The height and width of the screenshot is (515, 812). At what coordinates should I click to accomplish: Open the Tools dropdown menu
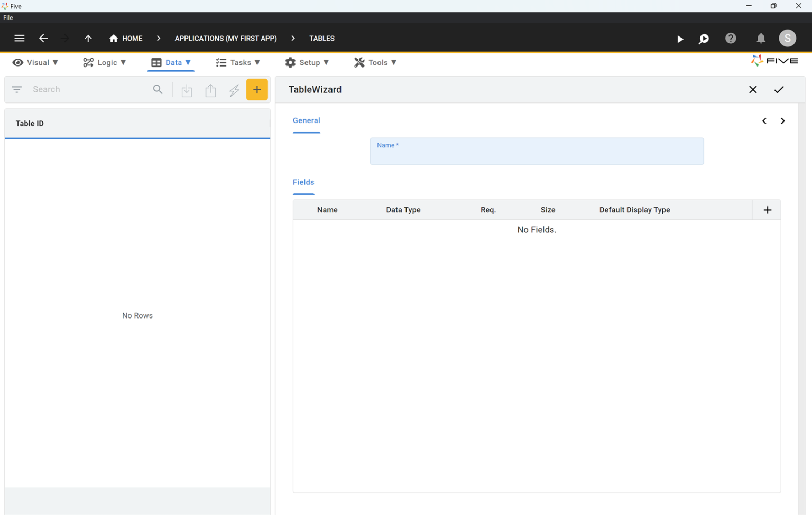point(375,62)
